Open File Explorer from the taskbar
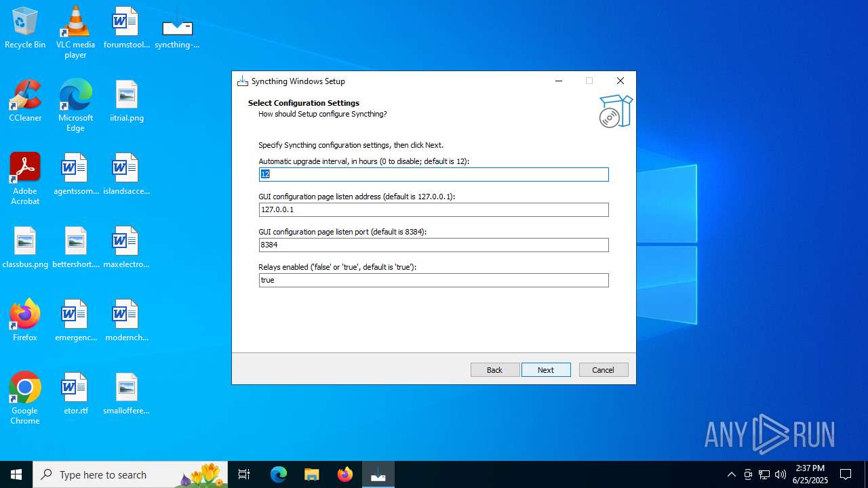The width and height of the screenshot is (868, 488). point(312,474)
